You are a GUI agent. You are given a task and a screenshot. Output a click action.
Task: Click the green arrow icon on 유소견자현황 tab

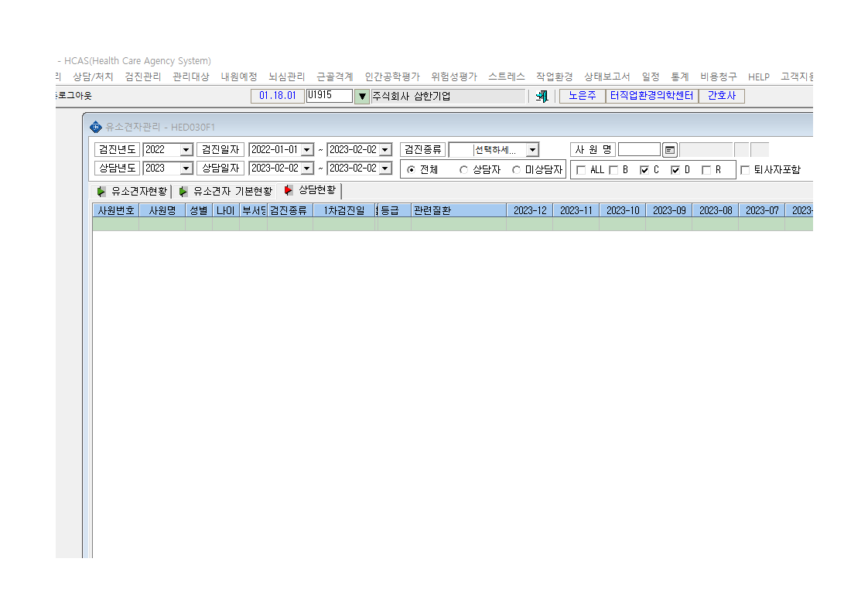click(x=101, y=192)
